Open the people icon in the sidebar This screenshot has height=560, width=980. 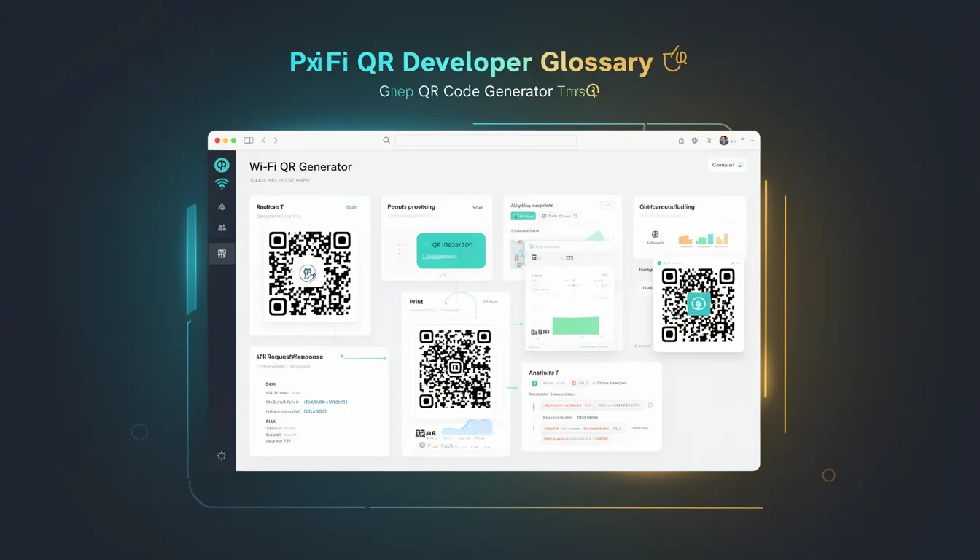point(222,228)
